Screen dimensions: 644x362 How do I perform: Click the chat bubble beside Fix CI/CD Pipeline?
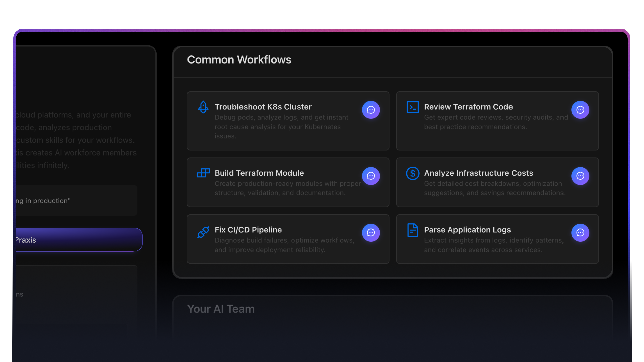[x=371, y=232]
